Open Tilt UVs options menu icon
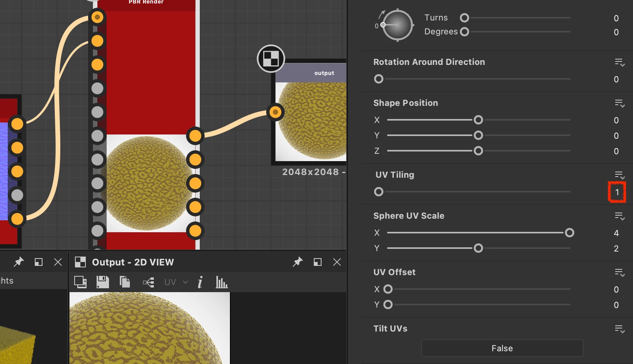Image resolution: width=633 pixels, height=364 pixels. click(x=620, y=329)
